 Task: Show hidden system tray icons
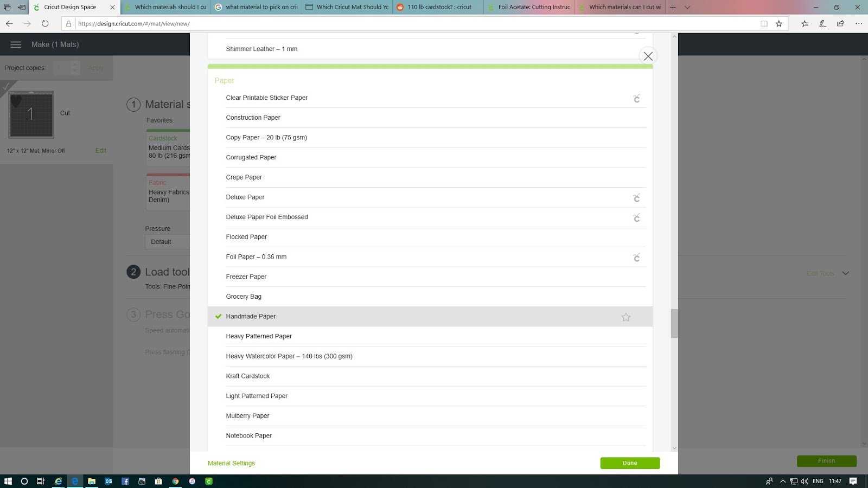783,481
